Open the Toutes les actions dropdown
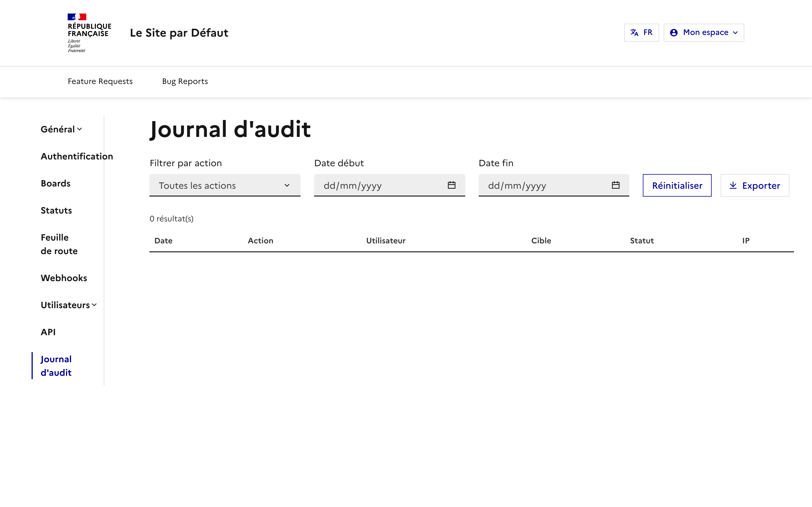 click(x=224, y=185)
